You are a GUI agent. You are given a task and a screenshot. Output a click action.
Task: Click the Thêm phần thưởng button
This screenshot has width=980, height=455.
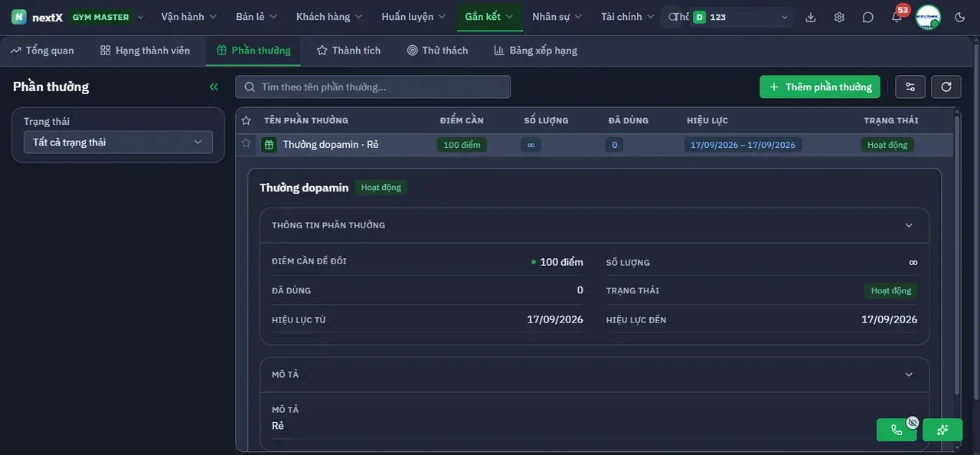[x=820, y=87]
